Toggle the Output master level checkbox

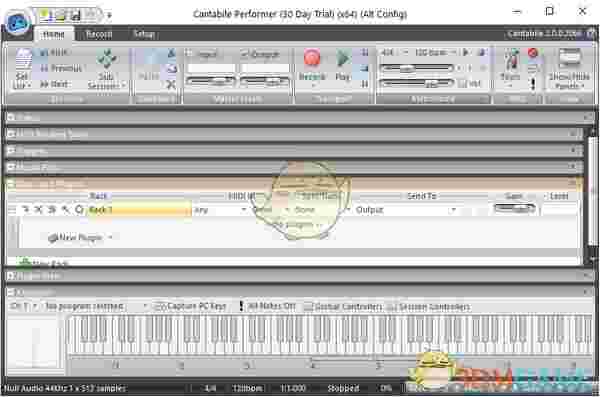click(x=244, y=54)
